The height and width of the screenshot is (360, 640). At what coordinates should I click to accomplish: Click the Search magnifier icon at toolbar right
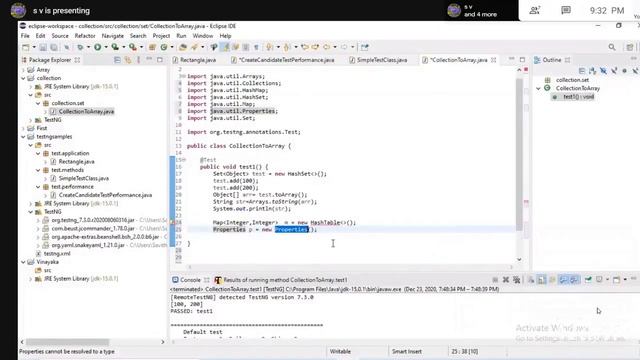612,47
